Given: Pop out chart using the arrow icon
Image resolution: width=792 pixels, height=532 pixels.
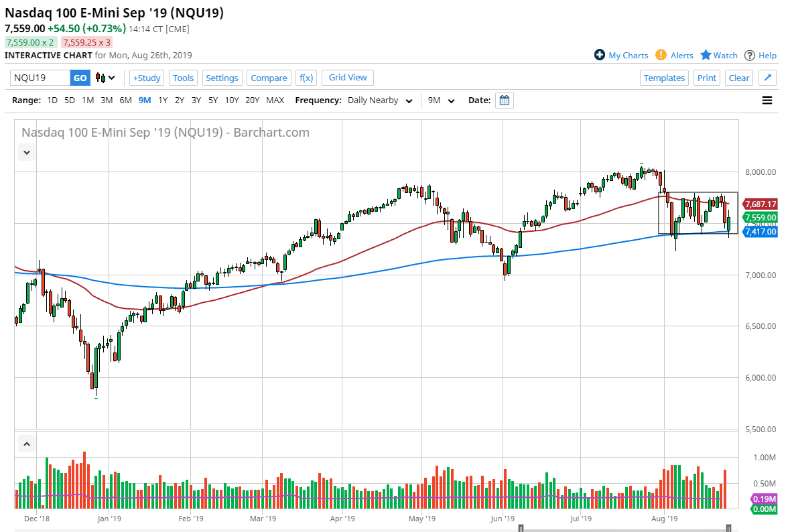Looking at the screenshot, I should click(767, 77).
